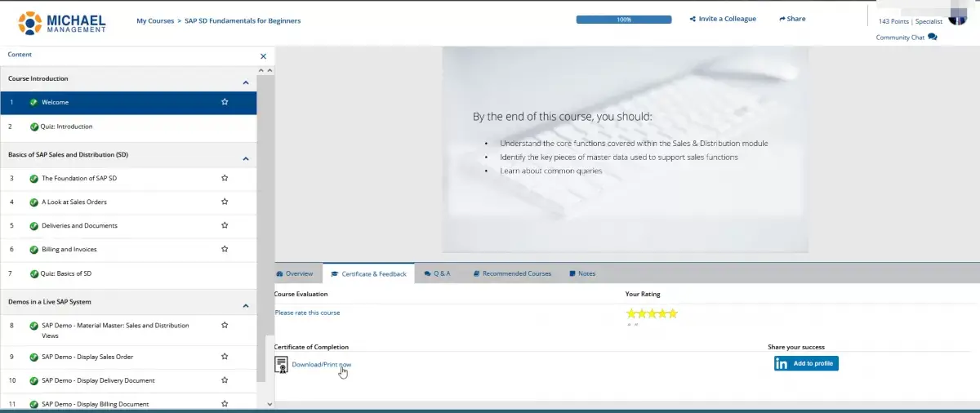Click check icon beside SAP Demo Material Master
Viewport: 980px width, 413px height.
click(x=33, y=326)
